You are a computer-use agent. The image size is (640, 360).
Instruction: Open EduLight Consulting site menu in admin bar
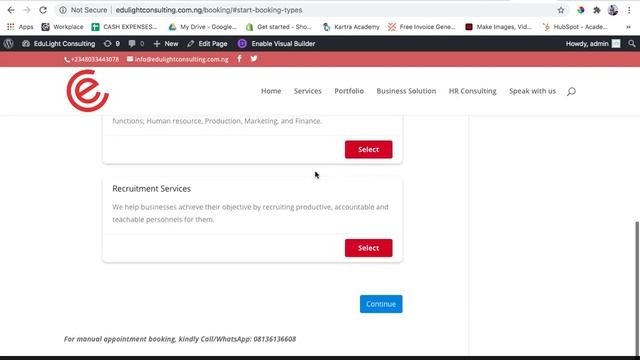[58, 44]
